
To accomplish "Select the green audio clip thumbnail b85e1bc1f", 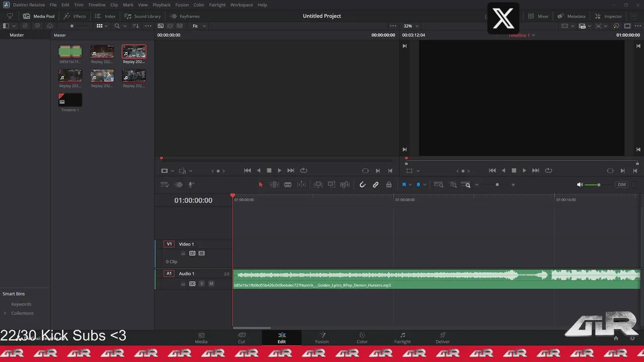I will [x=70, y=51].
